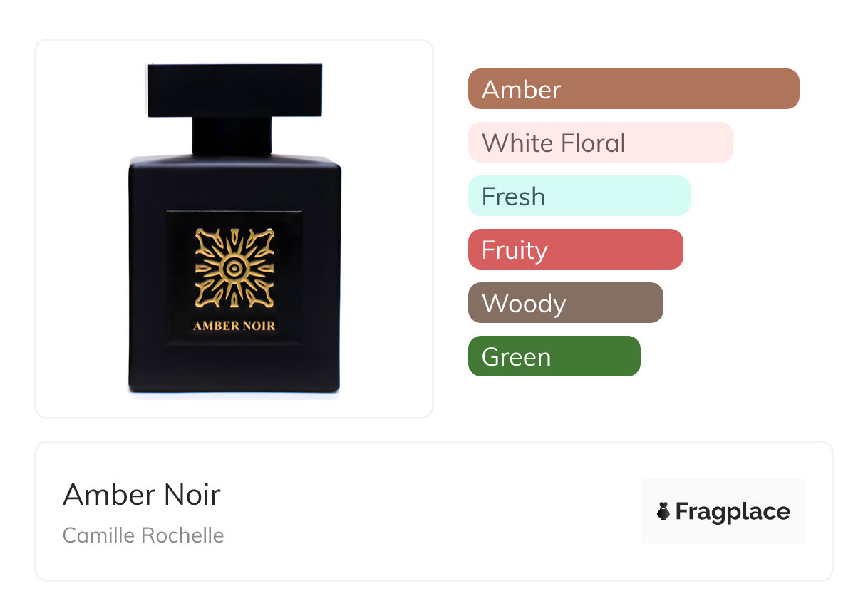Select the Fresh accord bar
The image size is (868, 616).
[x=579, y=196]
